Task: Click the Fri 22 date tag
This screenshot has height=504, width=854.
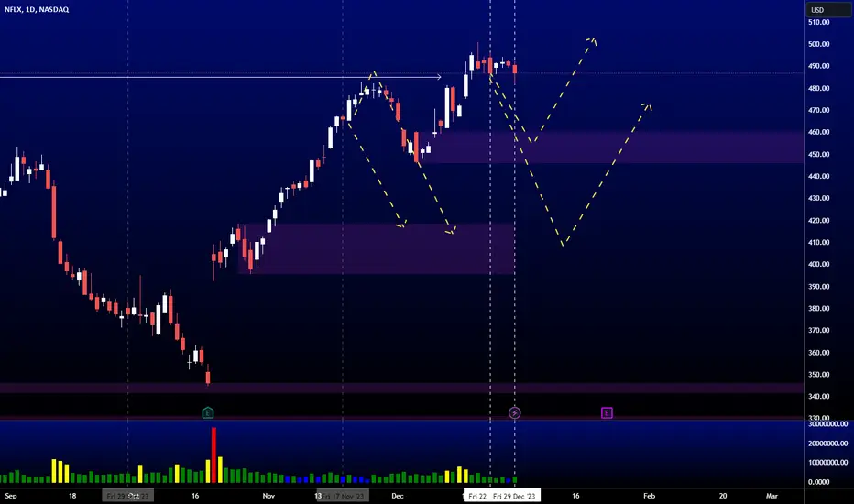Action: (x=477, y=496)
